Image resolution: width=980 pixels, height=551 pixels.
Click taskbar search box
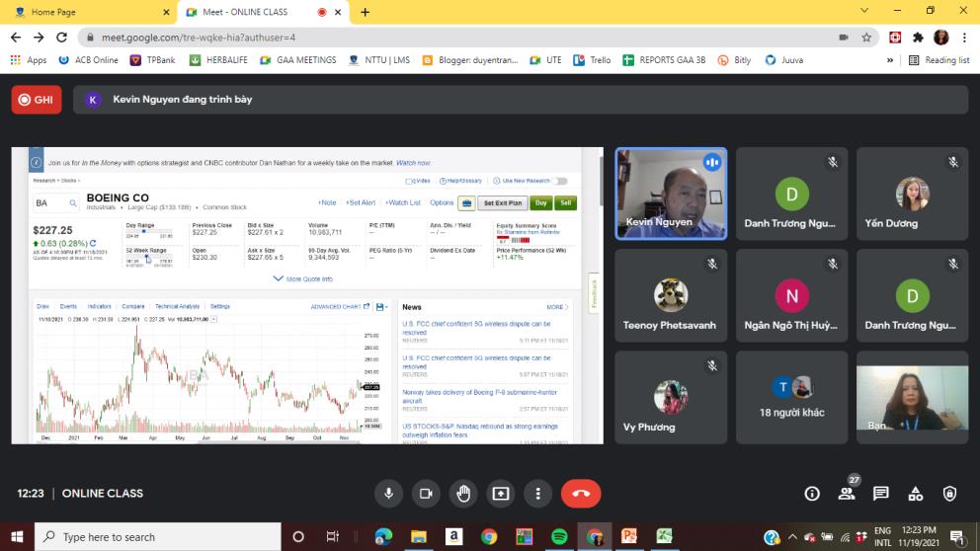click(x=157, y=536)
